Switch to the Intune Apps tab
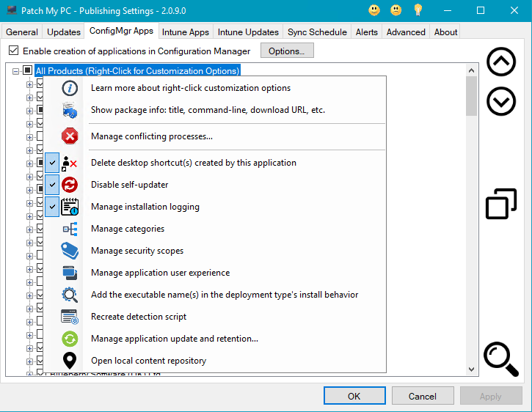Image resolution: width=532 pixels, height=412 pixels. pyautogui.click(x=186, y=32)
